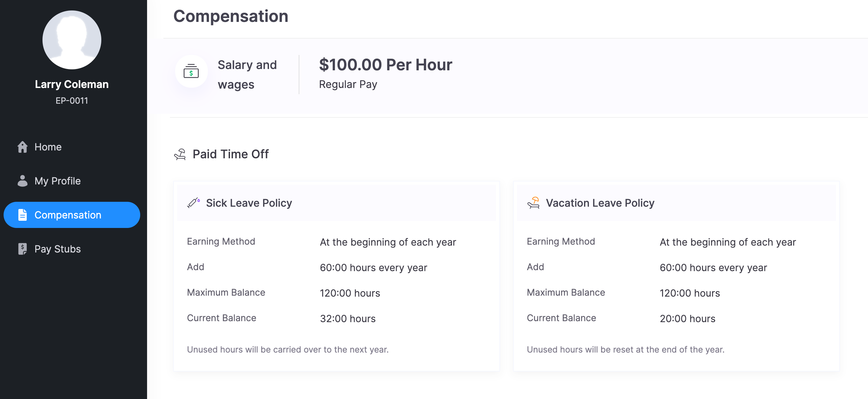Click the Vacation Leave Policy card title
Screen dimensions: 868x399
coord(600,203)
